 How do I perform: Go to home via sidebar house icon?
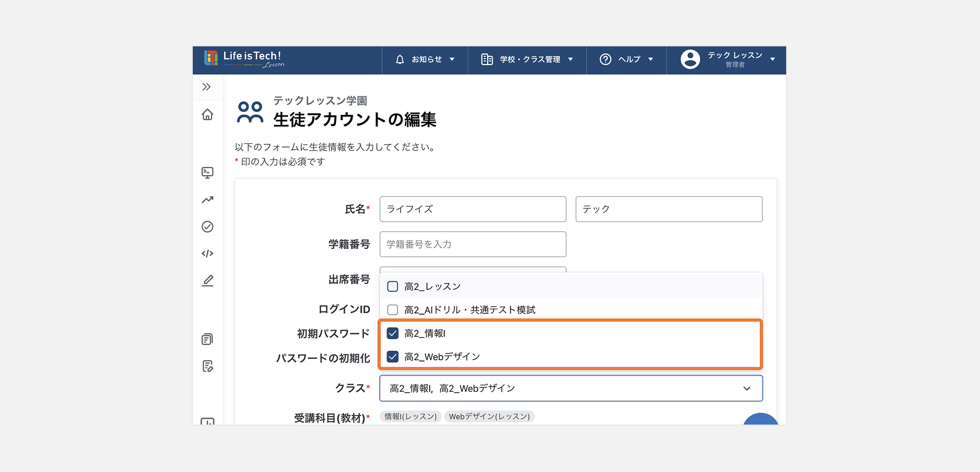pyautogui.click(x=207, y=114)
